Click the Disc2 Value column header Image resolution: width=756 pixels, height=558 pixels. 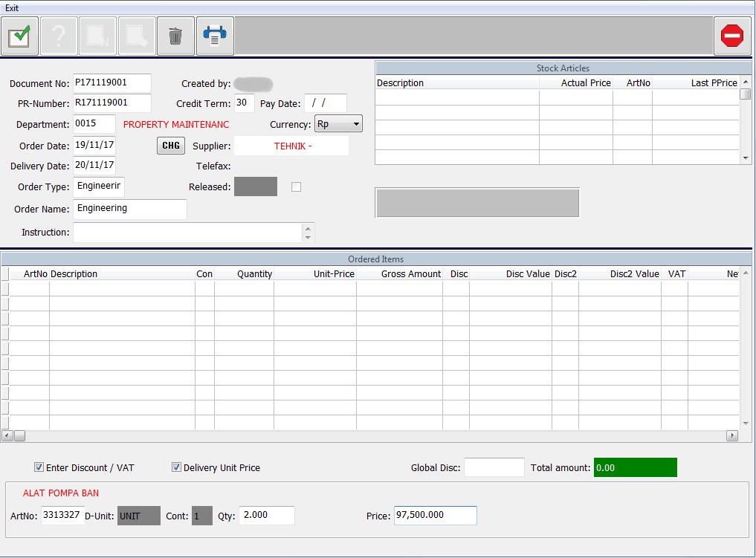point(619,273)
